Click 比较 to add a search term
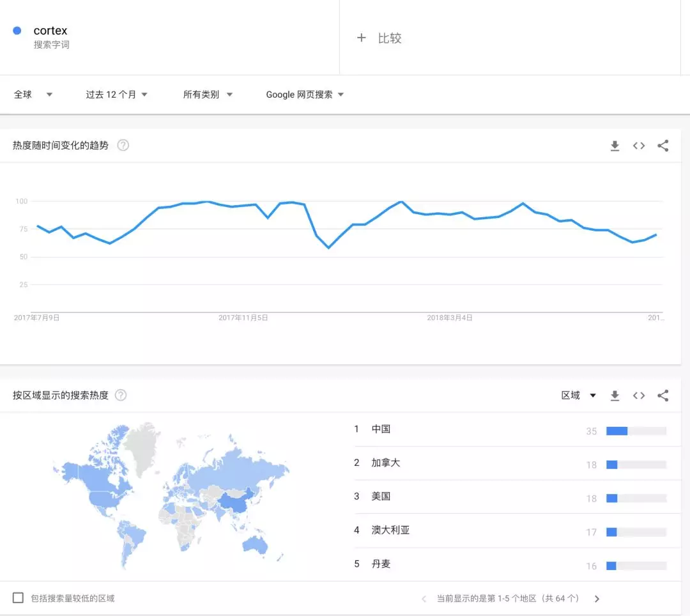Screen dimensions: 690x616 390,38
